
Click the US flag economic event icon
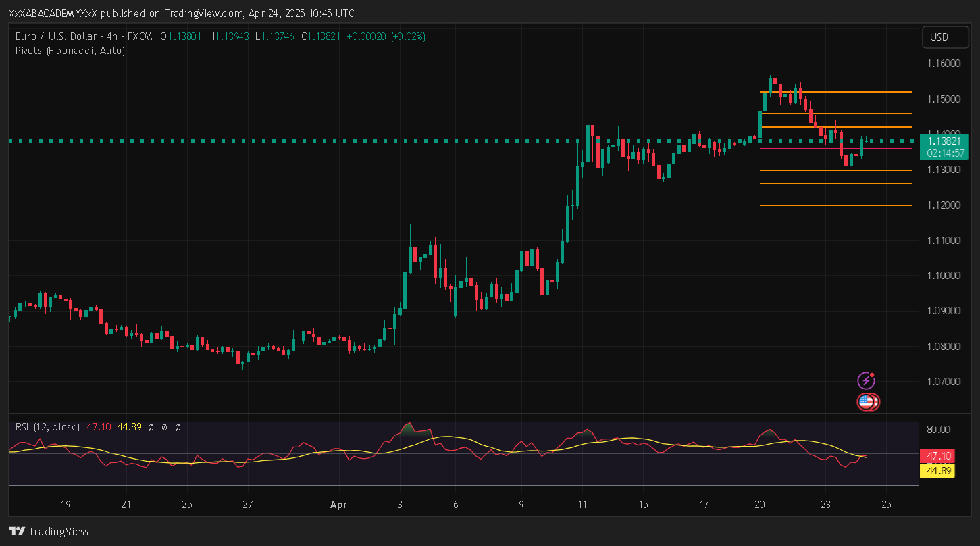click(867, 402)
